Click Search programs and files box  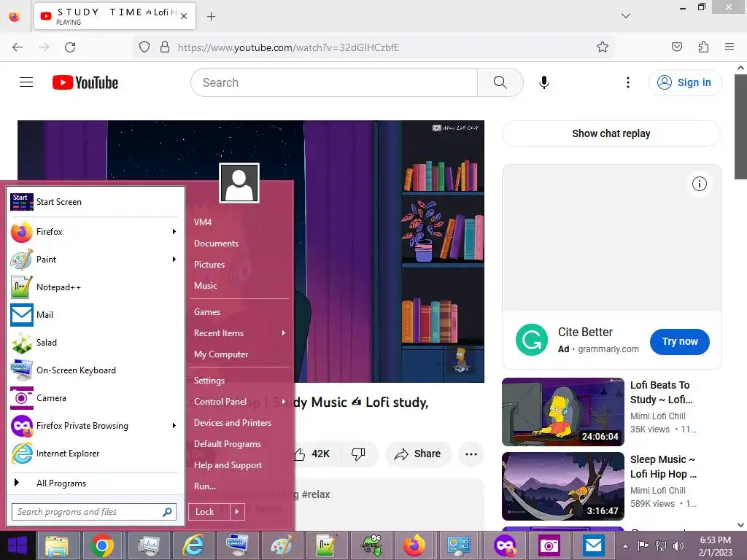(x=94, y=512)
